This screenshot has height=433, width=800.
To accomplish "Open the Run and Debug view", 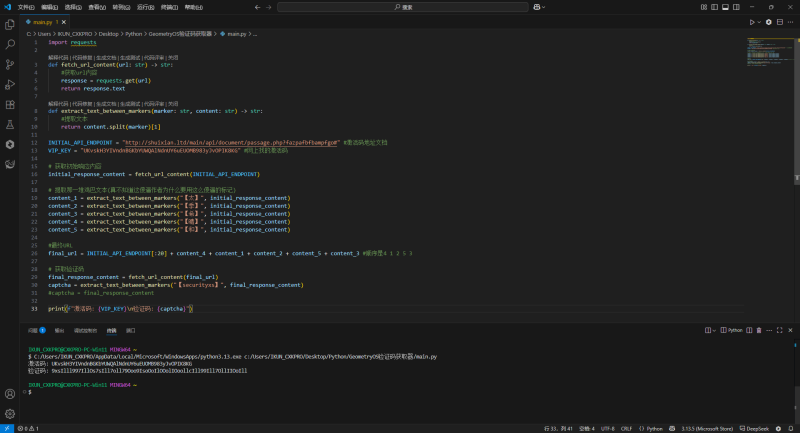I will click(10, 84).
